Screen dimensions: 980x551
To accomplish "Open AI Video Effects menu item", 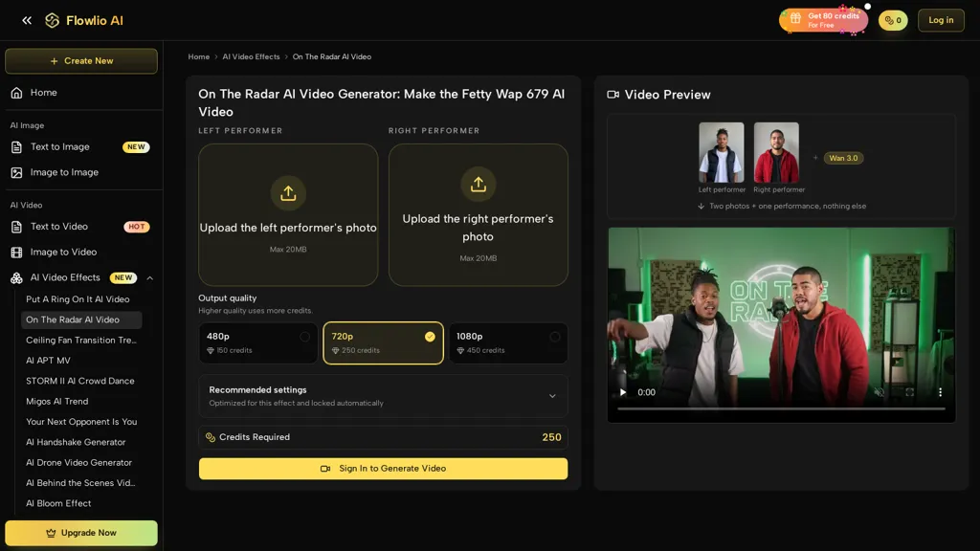I will click(65, 277).
